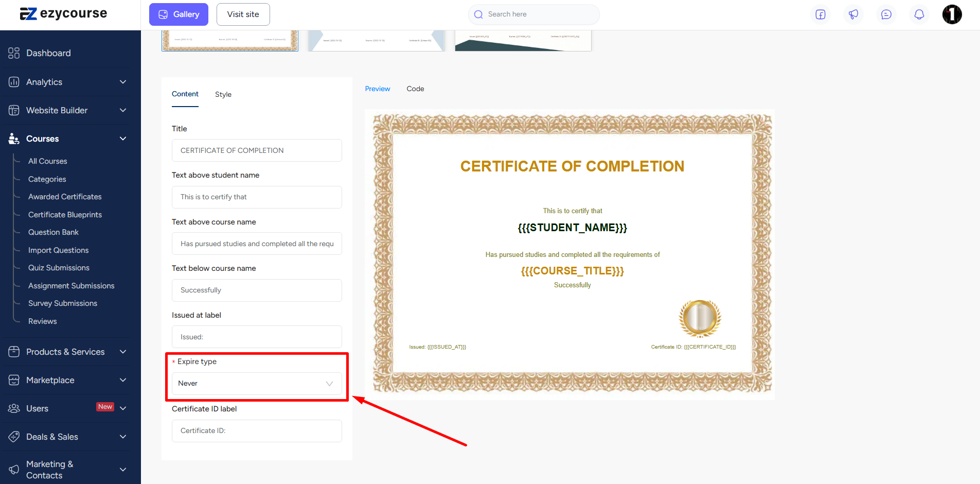The image size is (980, 484).
Task: Collapse the Courses sidebar section
Action: tap(123, 139)
